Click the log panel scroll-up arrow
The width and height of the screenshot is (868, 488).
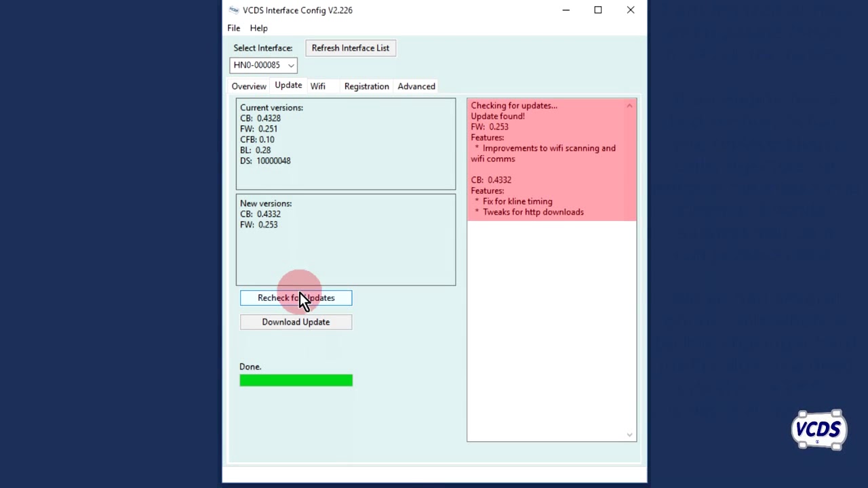[x=629, y=106]
